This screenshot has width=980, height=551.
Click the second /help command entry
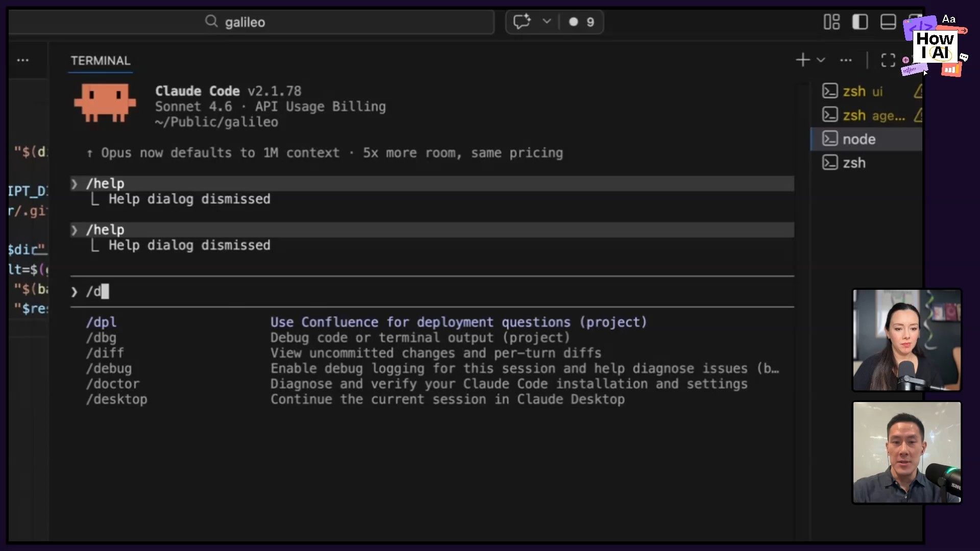tap(432, 230)
